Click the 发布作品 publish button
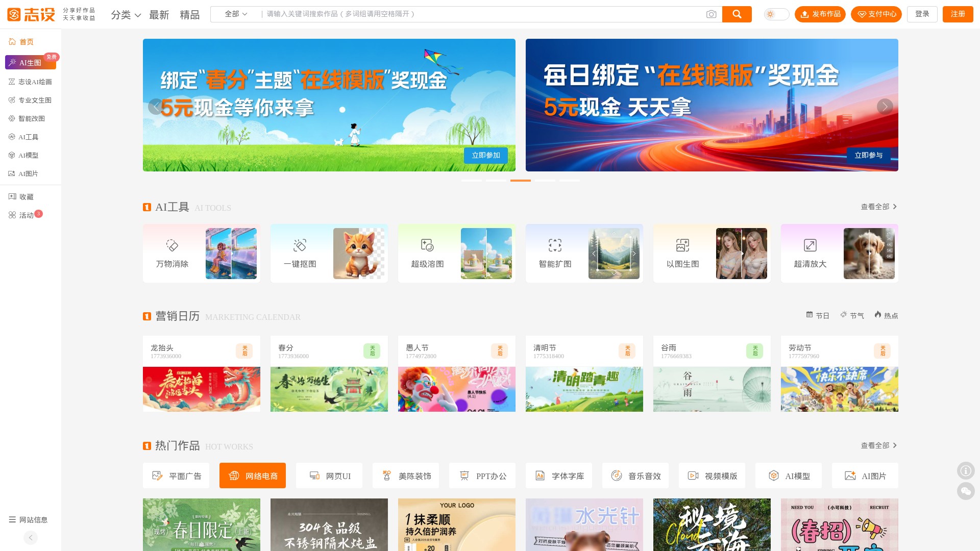The image size is (980, 551). click(x=820, y=14)
